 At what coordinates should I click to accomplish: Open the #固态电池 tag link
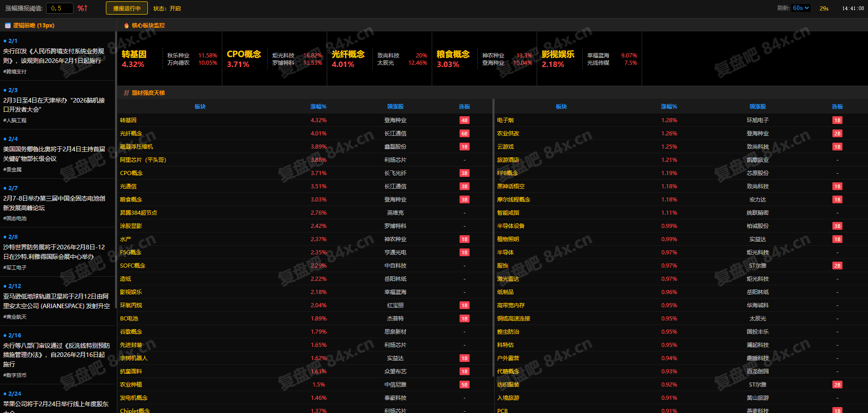point(15,218)
